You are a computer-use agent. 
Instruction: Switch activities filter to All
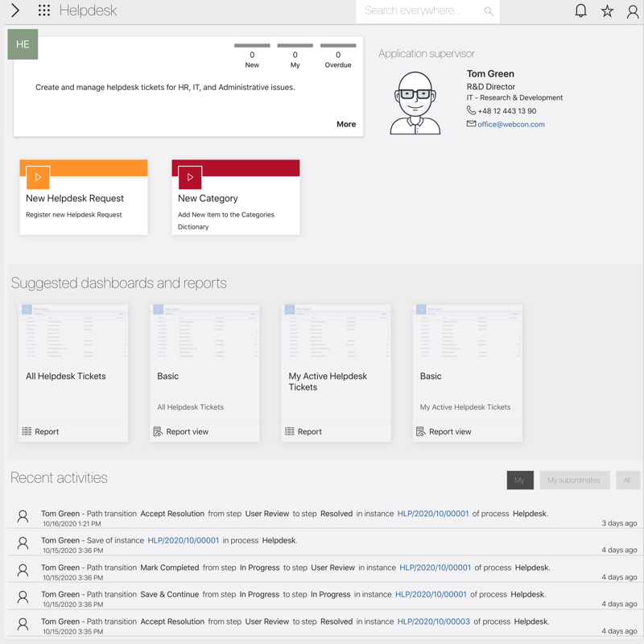tap(627, 481)
